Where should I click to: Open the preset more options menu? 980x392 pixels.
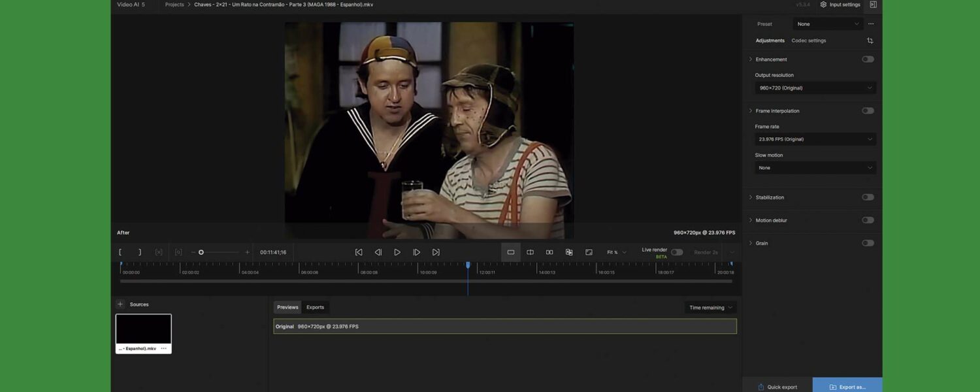click(x=871, y=24)
